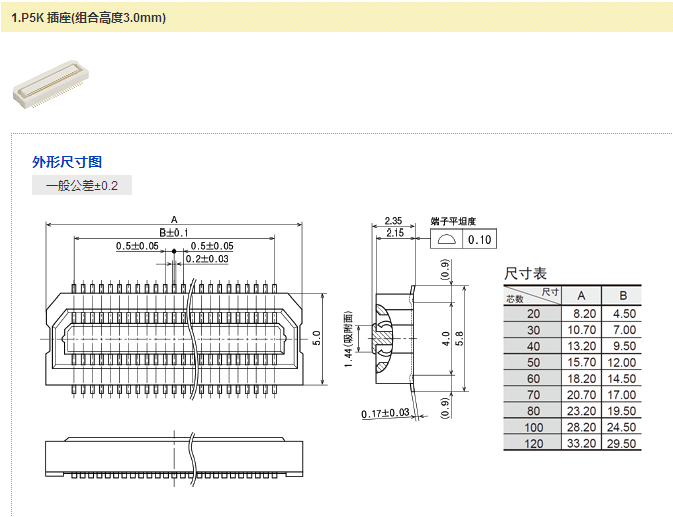
Task: Click column header A in the size table
Action: [581, 295]
